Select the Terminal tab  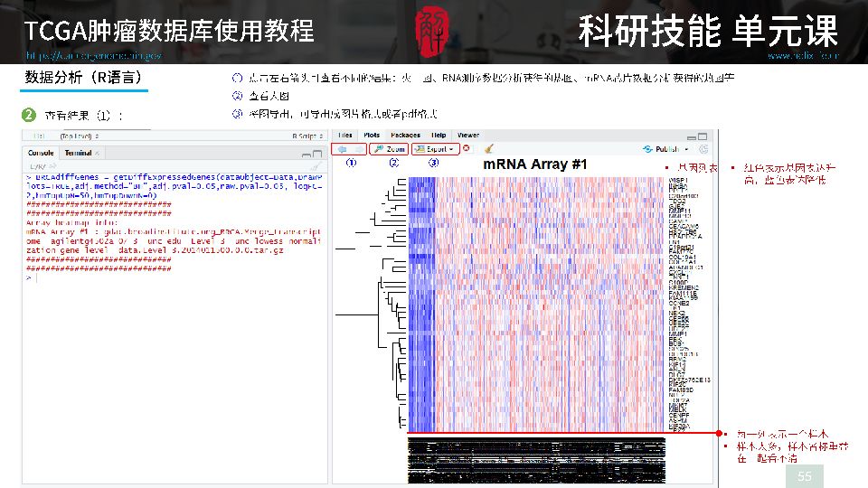[78, 153]
